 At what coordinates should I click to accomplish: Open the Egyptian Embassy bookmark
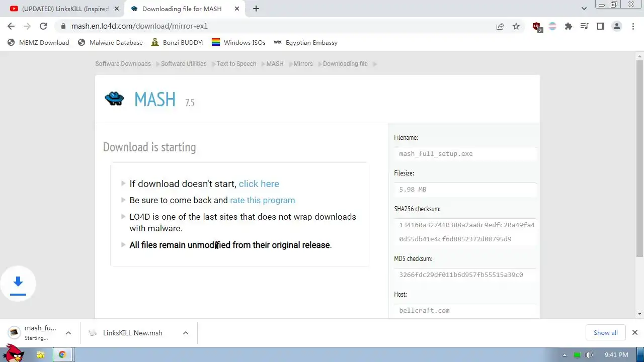[x=305, y=43]
